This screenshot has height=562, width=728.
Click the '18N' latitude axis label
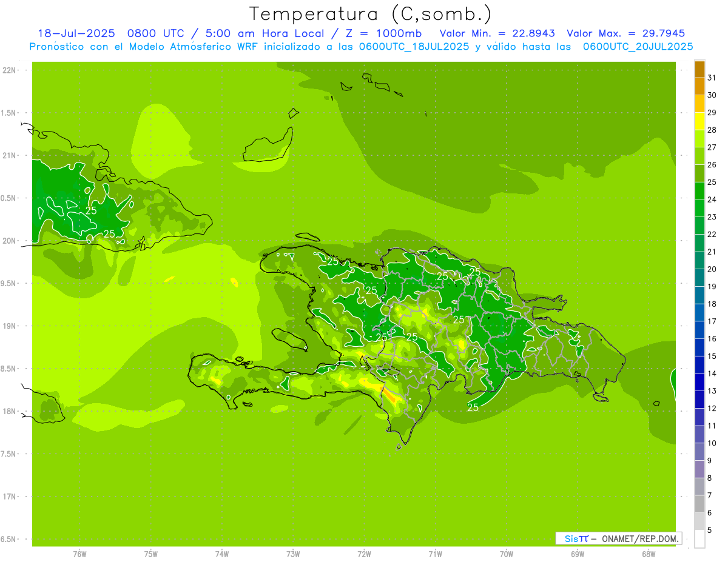10,411
